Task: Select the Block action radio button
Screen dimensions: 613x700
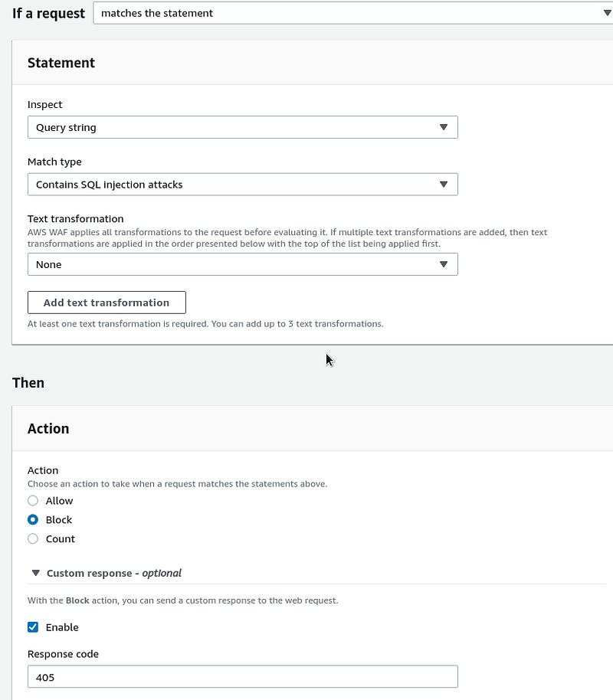Action: [x=33, y=520]
